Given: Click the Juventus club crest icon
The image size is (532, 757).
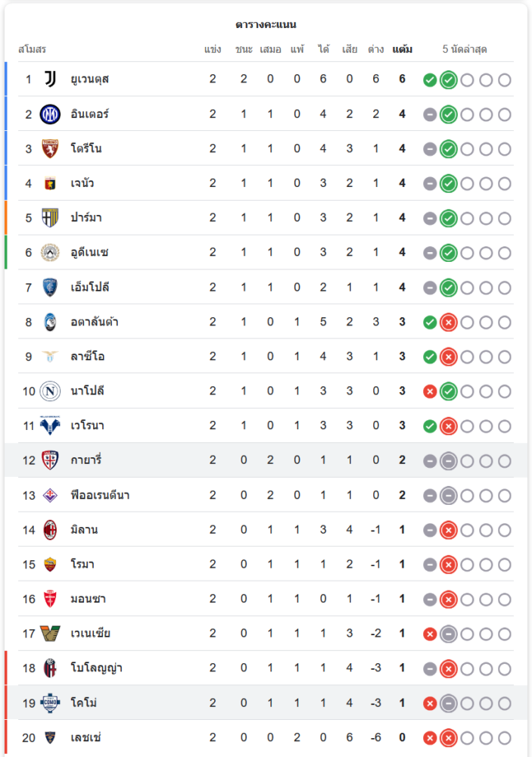Looking at the screenshot, I should [x=50, y=79].
